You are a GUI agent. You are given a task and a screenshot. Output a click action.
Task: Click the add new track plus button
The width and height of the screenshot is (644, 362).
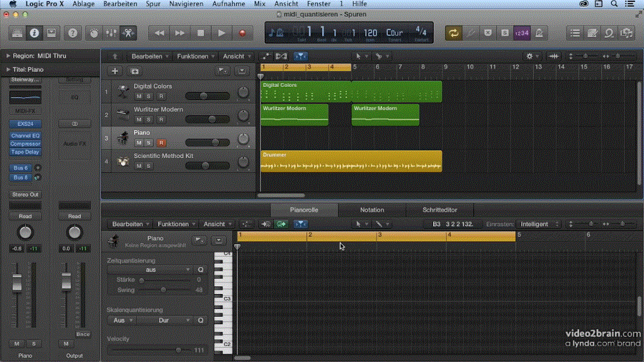pos(115,71)
